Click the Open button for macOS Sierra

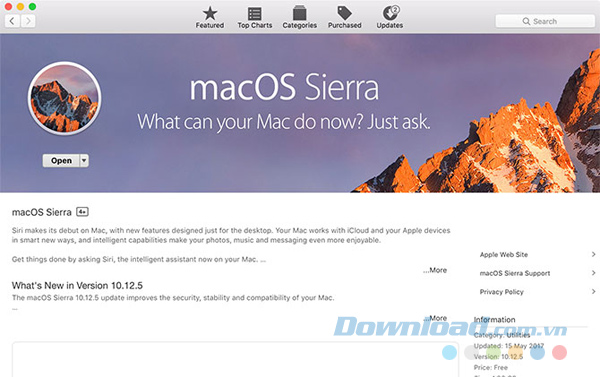pyautogui.click(x=61, y=161)
